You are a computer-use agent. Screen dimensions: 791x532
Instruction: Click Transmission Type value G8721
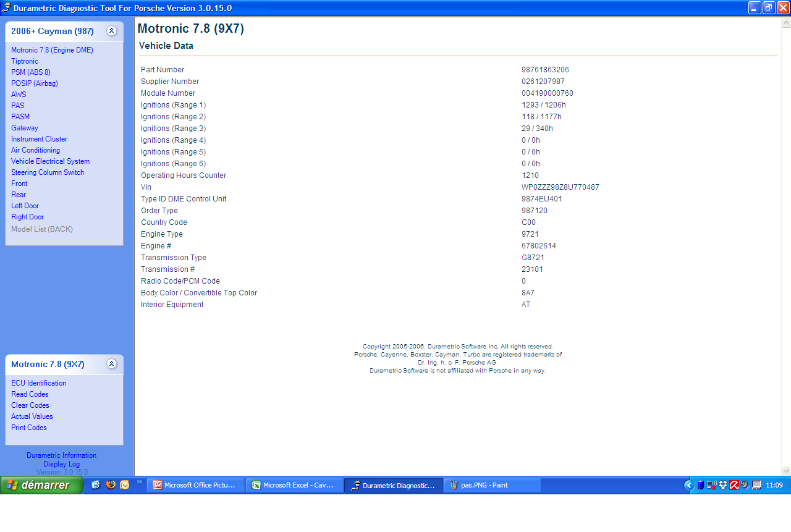[x=533, y=258]
